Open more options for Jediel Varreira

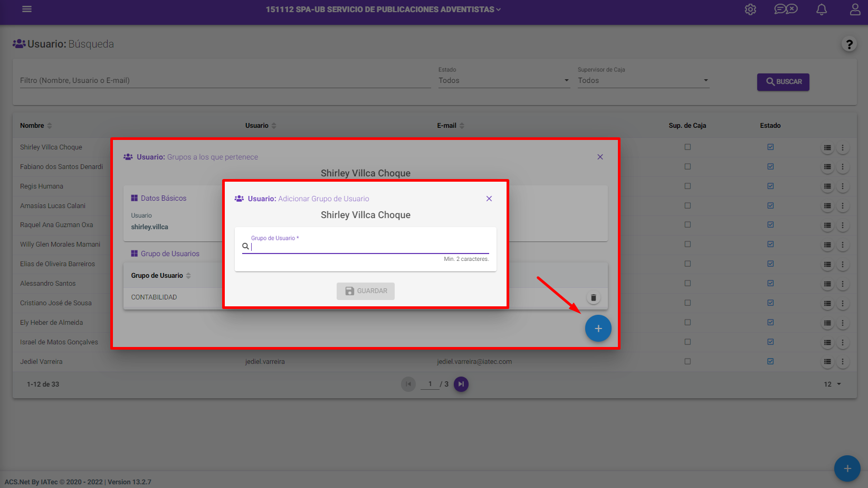pyautogui.click(x=843, y=362)
